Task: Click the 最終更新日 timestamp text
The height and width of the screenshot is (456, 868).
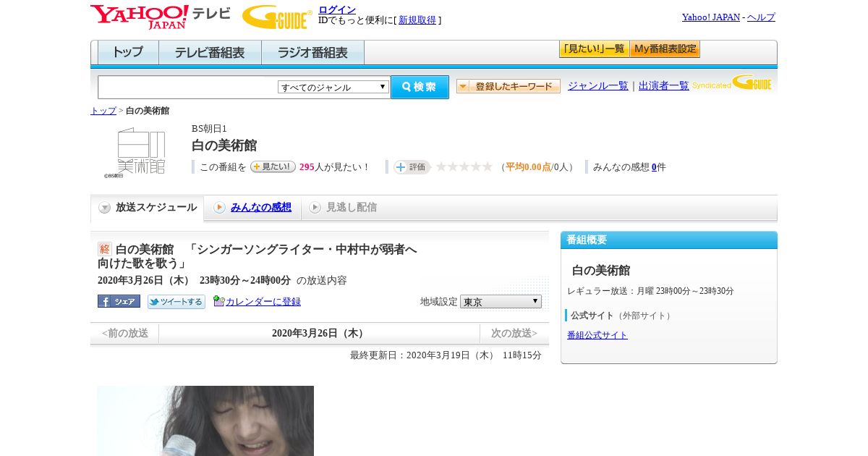Action: [x=446, y=355]
